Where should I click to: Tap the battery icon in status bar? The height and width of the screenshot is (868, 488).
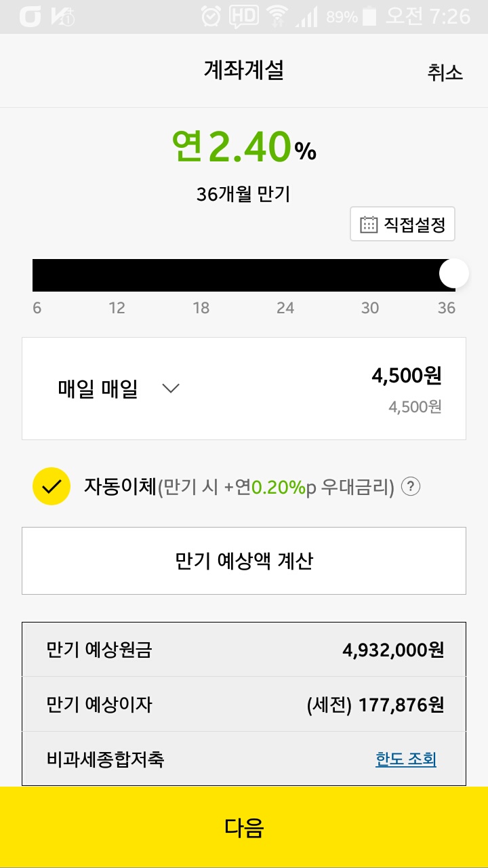click(369, 16)
